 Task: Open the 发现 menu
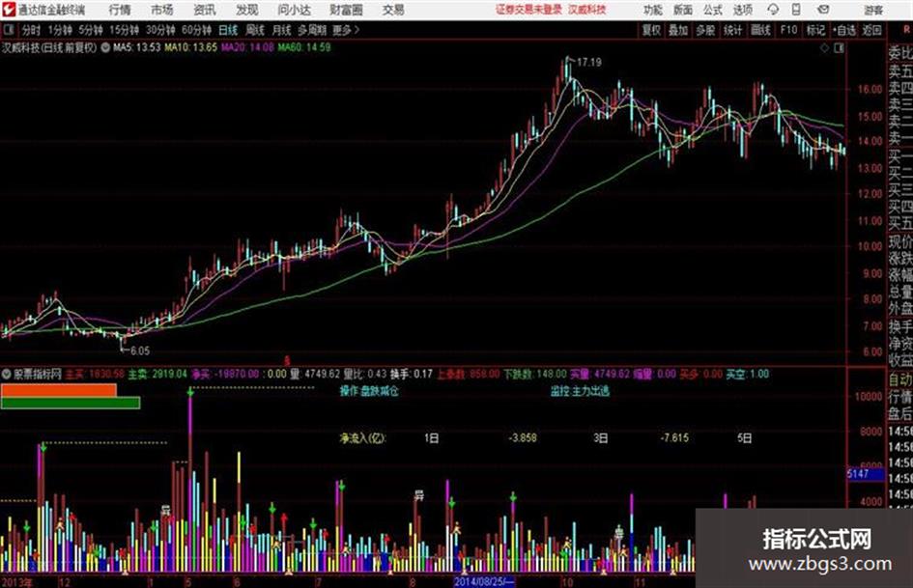(247, 10)
